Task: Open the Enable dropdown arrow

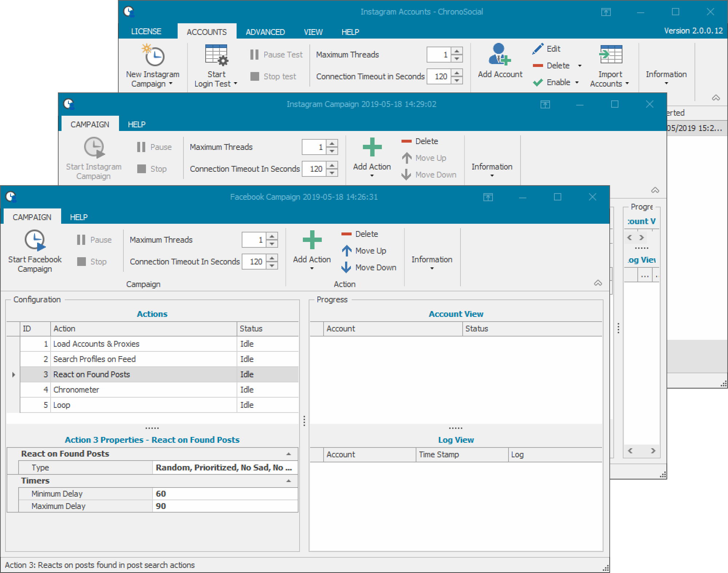Action: pyautogui.click(x=577, y=83)
